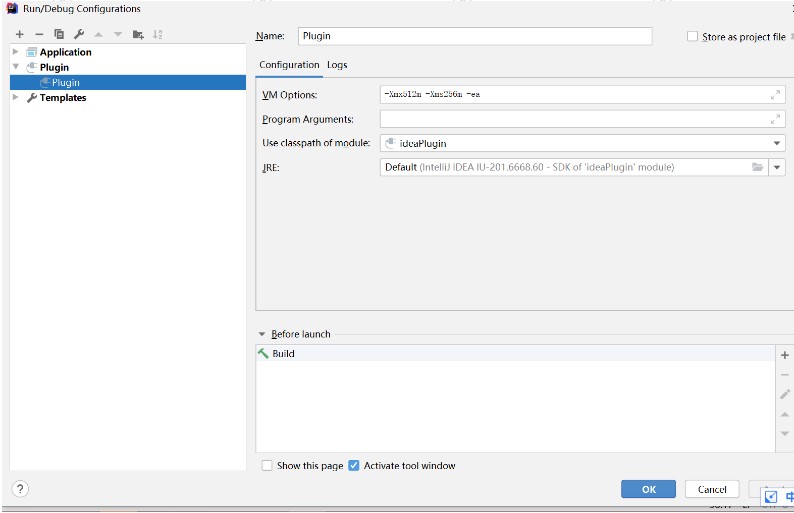
Task: Click the OK button
Action: (648, 489)
